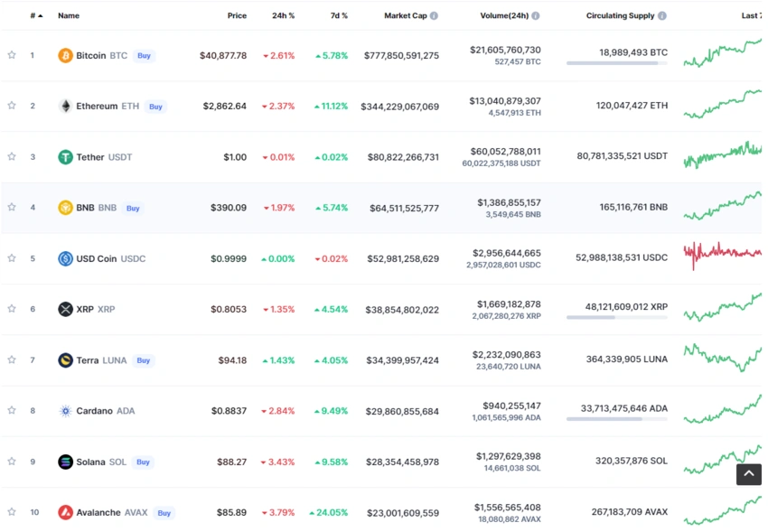This screenshot has width=768, height=532.
Task: Open the Market Cap info icon
Action: coord(434,16)
